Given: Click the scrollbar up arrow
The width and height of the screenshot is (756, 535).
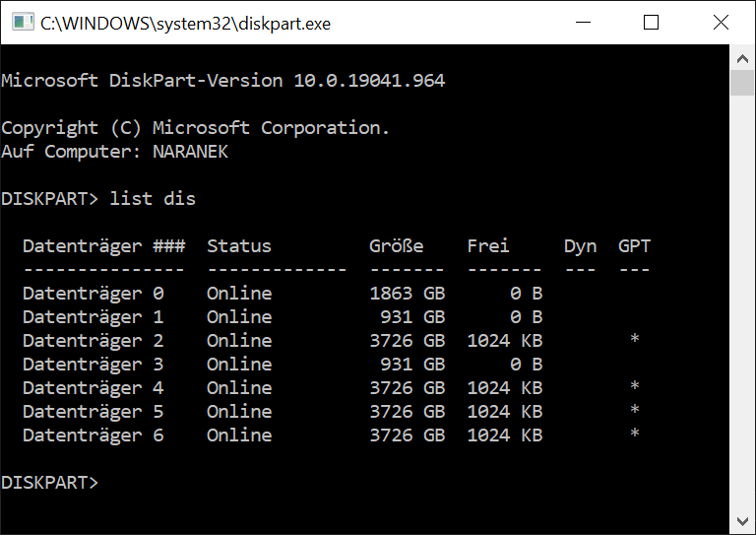Looking at the screenshot, I should click(x=742, y=59).
